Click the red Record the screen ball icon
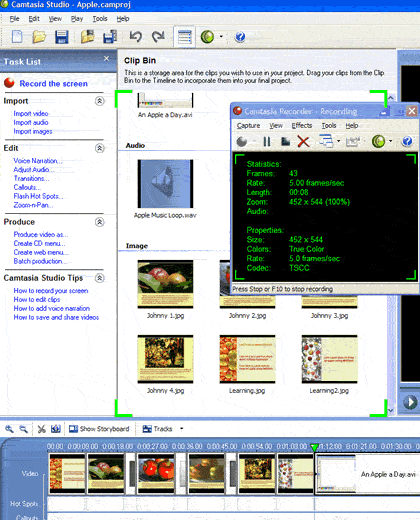The width and height of the screenshot is (420, 520). tap(9, 83)
